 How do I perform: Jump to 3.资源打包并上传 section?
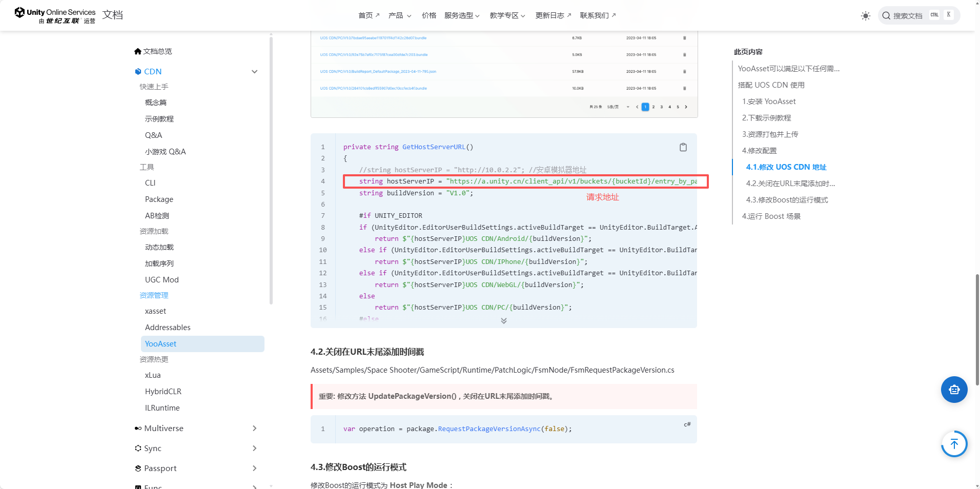point(770,134)
